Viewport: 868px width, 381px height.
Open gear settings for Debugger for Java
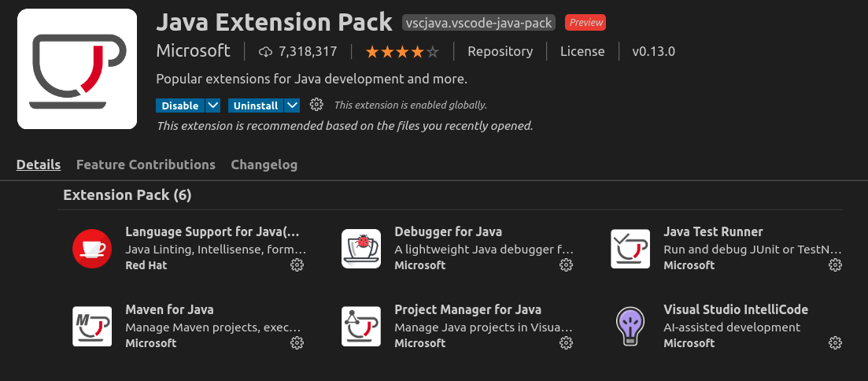click(x=566, y=264)
